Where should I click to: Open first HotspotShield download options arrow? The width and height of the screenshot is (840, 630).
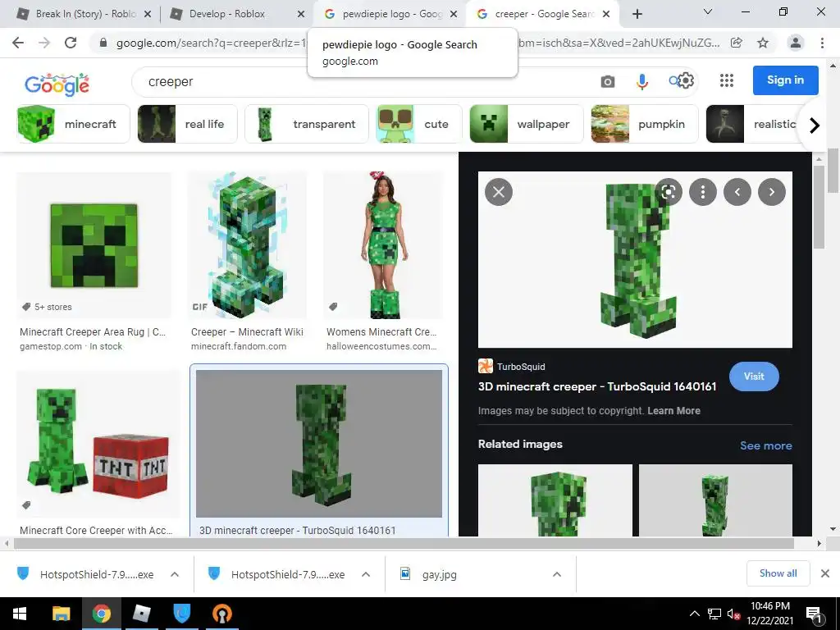click(x=175, y=574)
